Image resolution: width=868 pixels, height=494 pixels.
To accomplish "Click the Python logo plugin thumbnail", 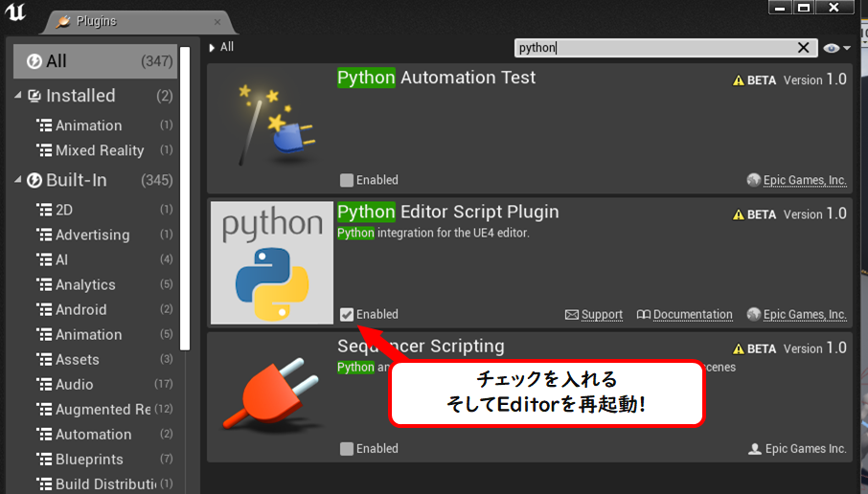I will click(x=272, y=262).
